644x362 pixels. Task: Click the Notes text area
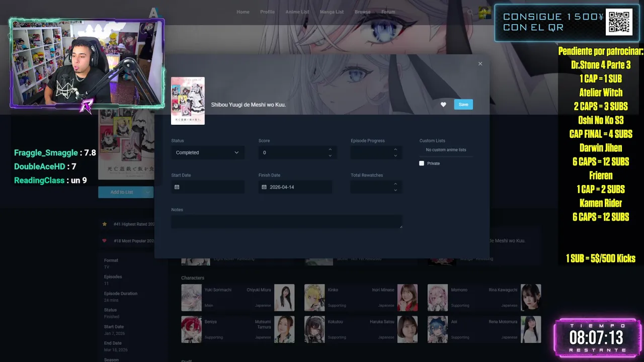tap(287, 222)
